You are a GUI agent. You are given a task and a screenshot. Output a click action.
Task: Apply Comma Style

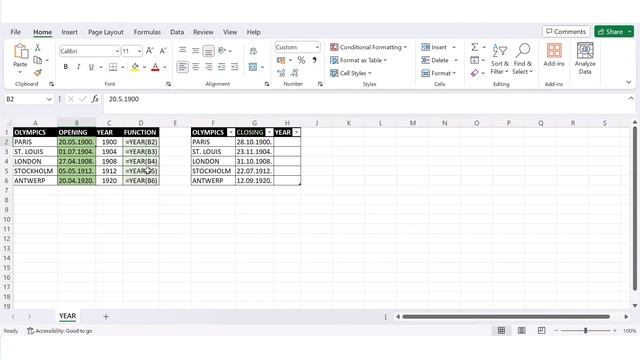314,60
